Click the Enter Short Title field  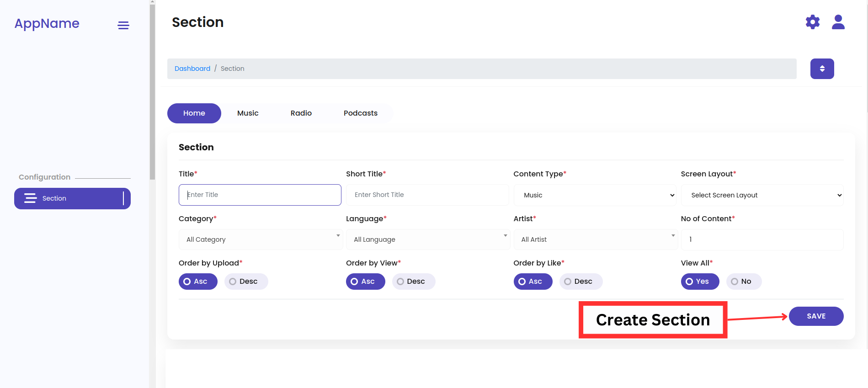coord(427,195)
